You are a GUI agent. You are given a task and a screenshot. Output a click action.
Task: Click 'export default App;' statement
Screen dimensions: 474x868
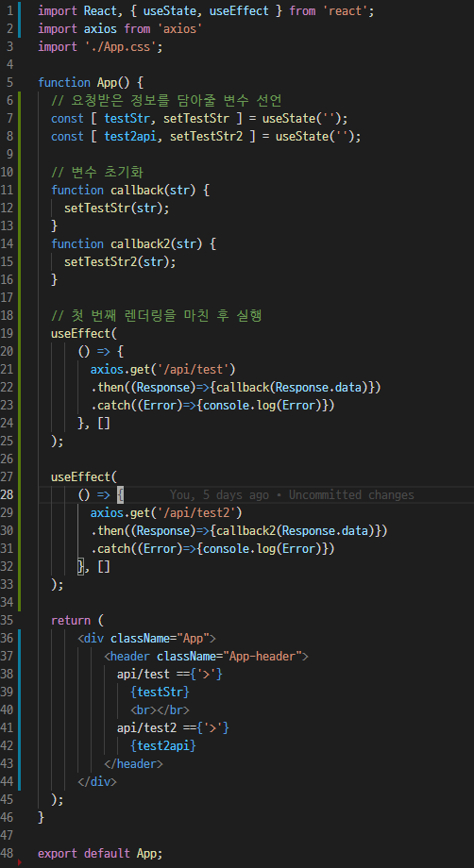100,854
